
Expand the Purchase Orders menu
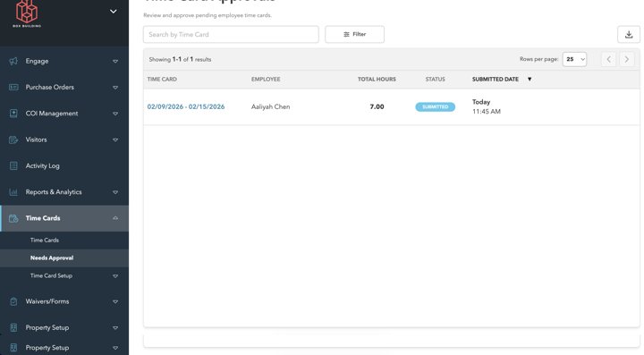tap(115, 88)
